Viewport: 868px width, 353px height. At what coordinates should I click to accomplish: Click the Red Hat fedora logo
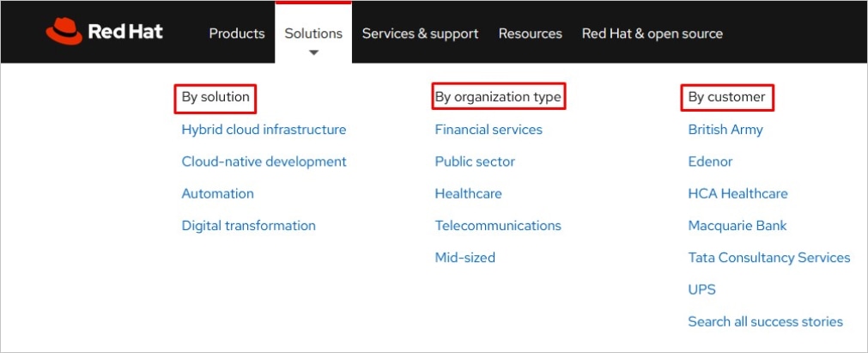point(64,33)
